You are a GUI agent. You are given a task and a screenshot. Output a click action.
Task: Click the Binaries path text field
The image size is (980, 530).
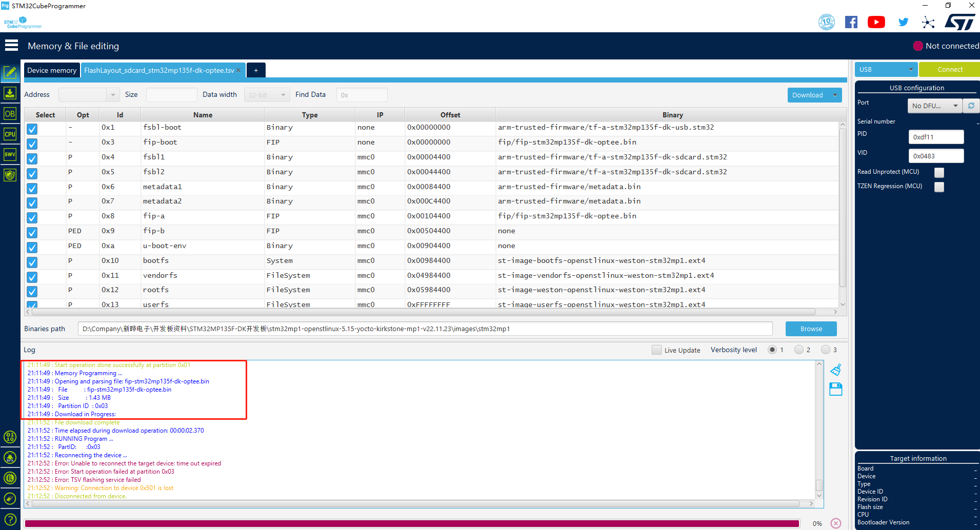click(425, 329)
